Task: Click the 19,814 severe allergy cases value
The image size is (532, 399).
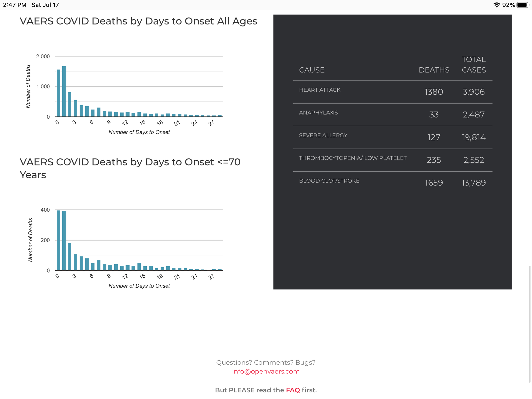Action: pos(473,137)
